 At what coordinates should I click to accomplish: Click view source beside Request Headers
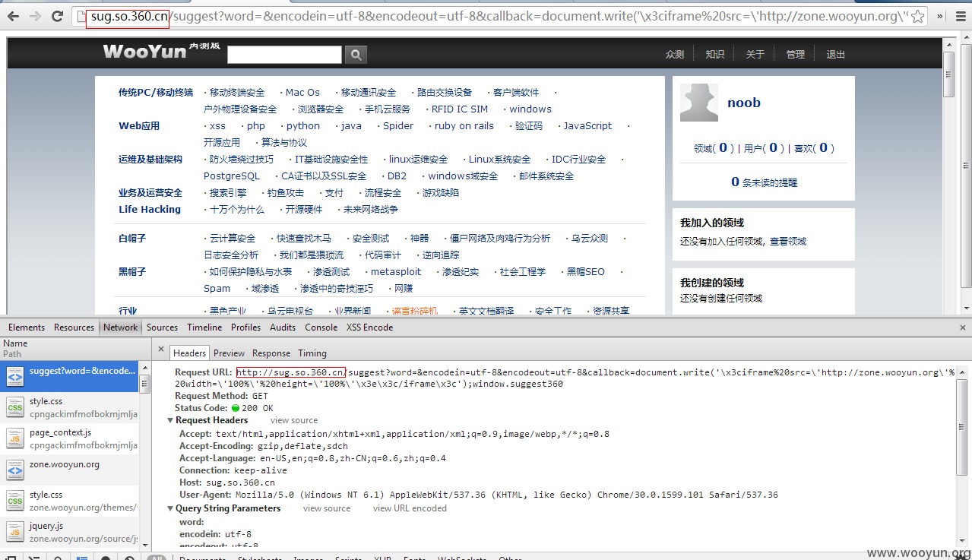pyautogui.click(x=294, y=420)
